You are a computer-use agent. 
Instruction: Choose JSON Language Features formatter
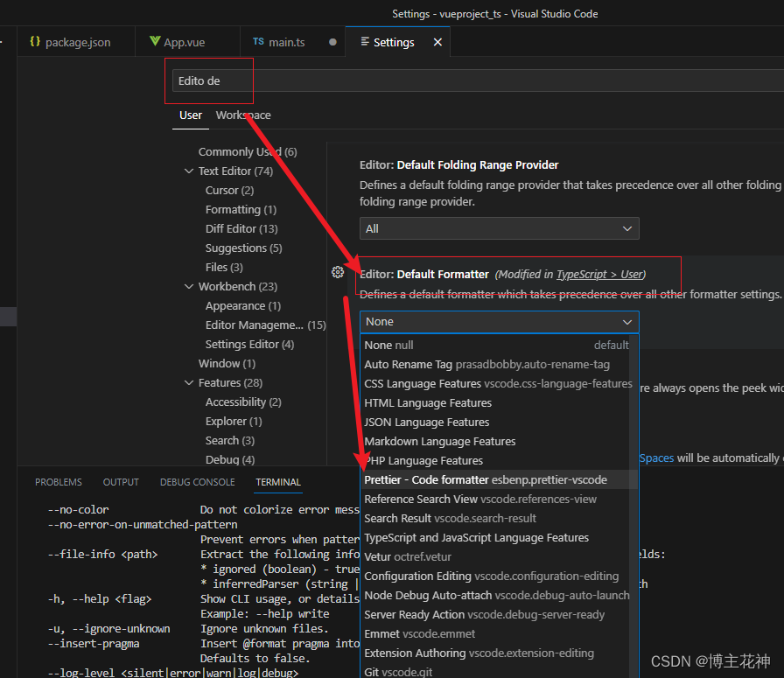pyautogui.click(x=496, y=422)
